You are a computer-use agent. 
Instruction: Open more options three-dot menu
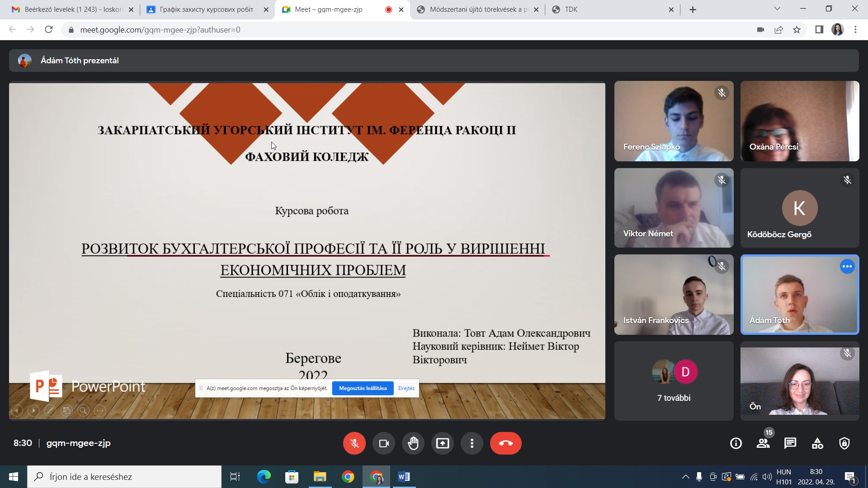[472, 443]
